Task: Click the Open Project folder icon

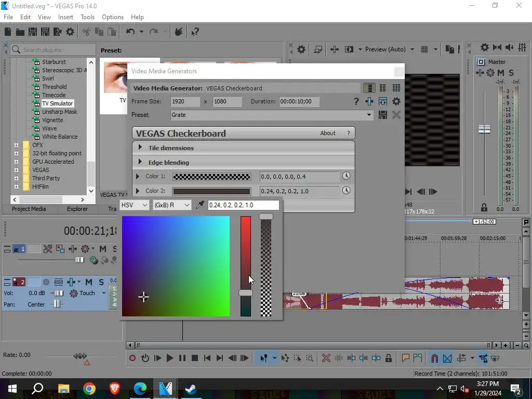Action: pyautogui.click(x=20, y=32)
